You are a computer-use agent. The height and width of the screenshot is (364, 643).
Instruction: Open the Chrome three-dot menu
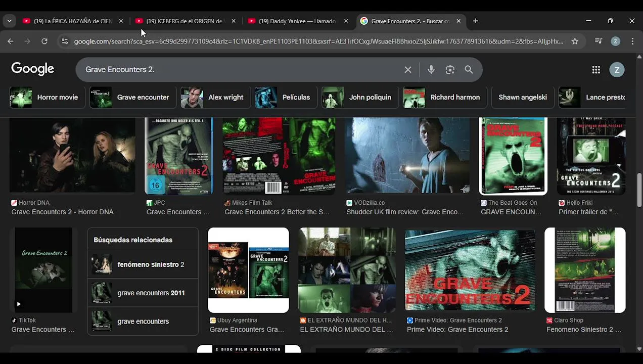[x=632, y=41]
